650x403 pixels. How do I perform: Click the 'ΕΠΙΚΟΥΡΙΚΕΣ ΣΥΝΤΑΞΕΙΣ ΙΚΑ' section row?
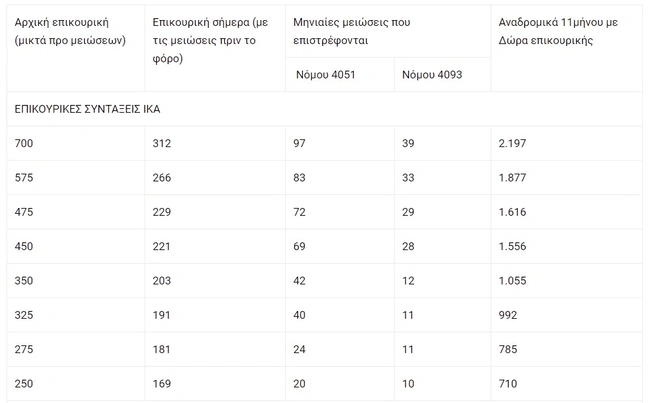(x=88, y=109)
